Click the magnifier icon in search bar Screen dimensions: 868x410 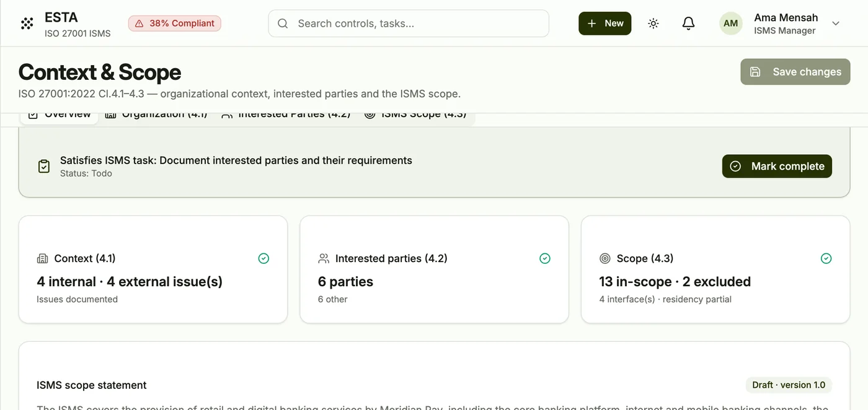283,24
